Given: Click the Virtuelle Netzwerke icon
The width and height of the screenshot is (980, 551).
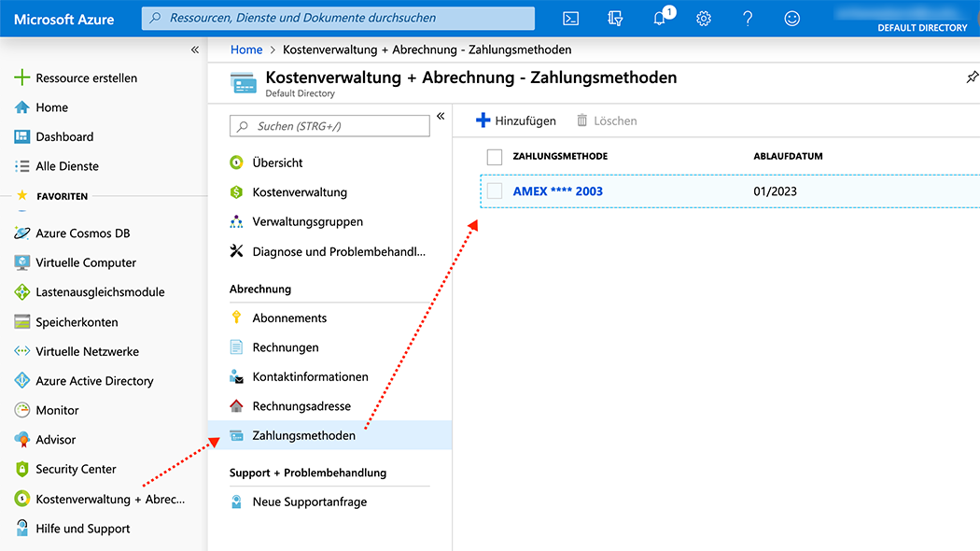Looking at the screenshot, I should [x=21, y=351].
